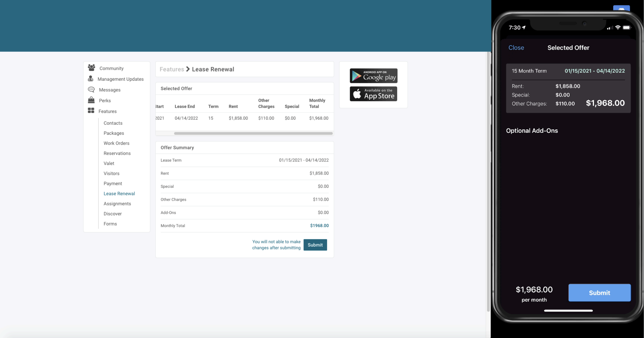Tap the Submit button on phone
The width and height of the screenshot is (644, 338).
[599, 293]
